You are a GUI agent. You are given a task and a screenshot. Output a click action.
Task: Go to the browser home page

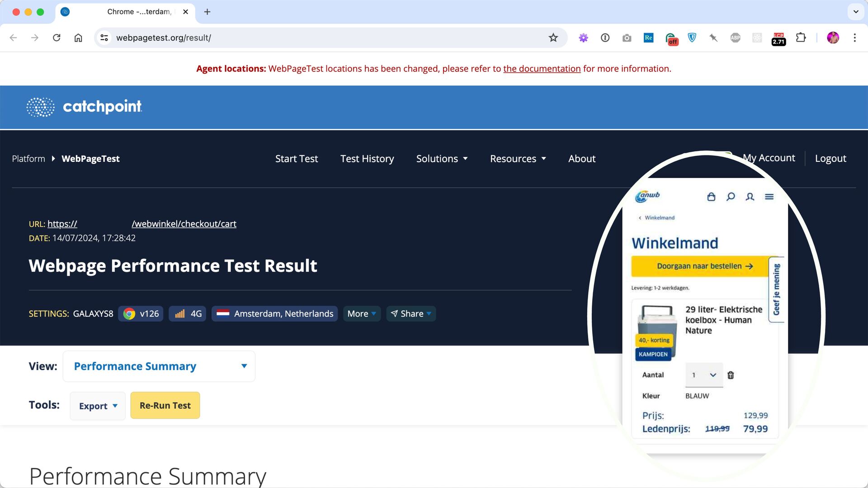pyautogui.click(x=78, y=38)
